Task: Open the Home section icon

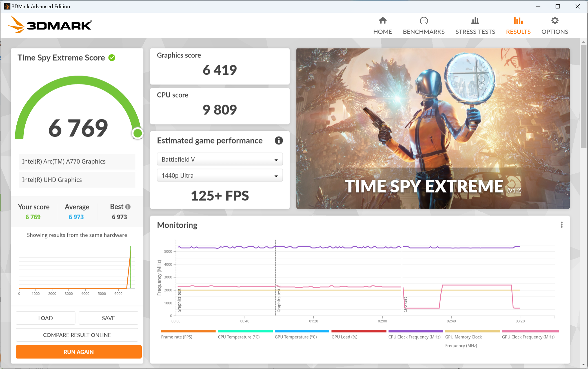Action: pyautogui.click(x=382, y=21)
